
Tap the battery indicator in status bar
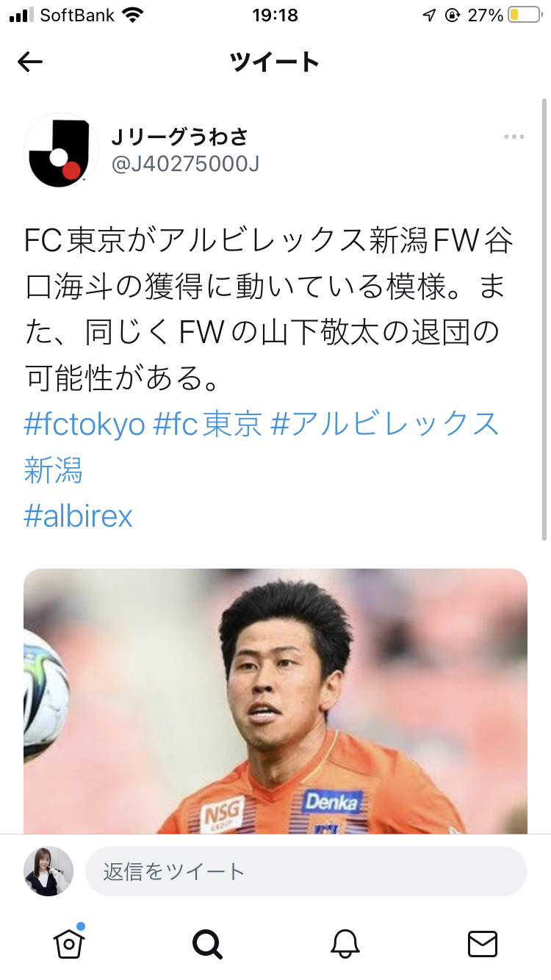[525, 15]
